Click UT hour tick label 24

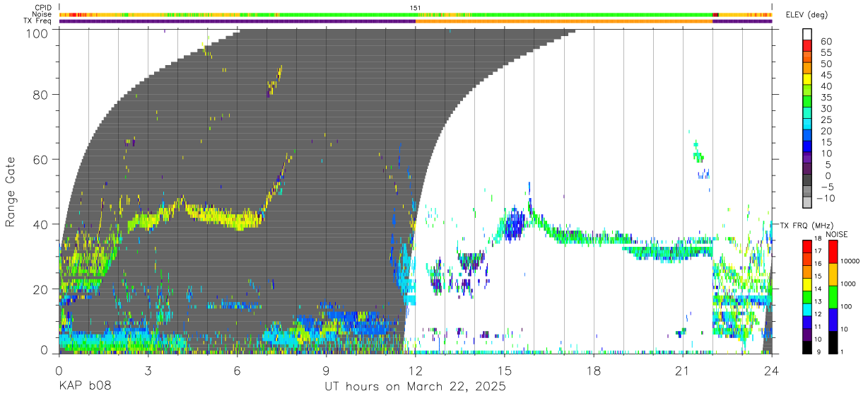[771, 370]
